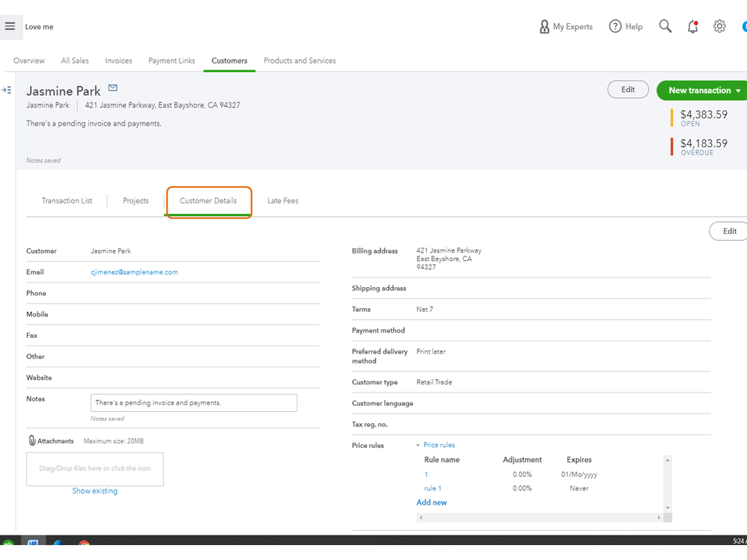Click the email envelope beside Jasmine Park
The image size is (747, 560).
[x=113, y=88]
